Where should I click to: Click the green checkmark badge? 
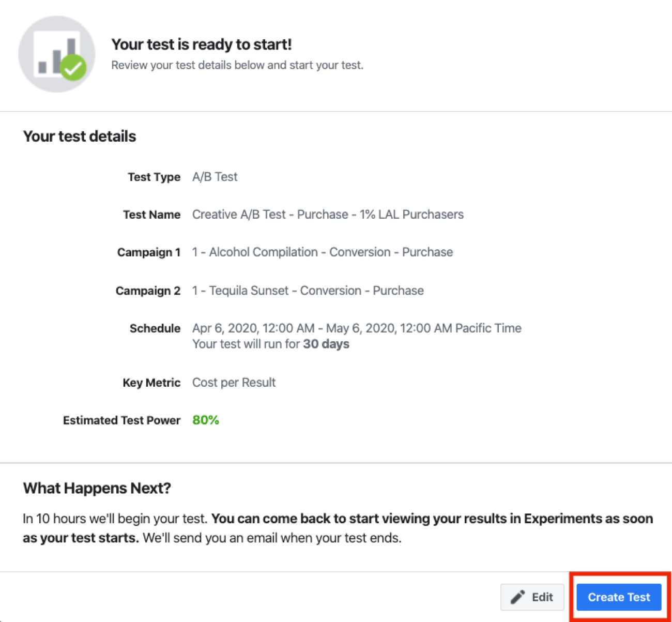coord(72,68)
